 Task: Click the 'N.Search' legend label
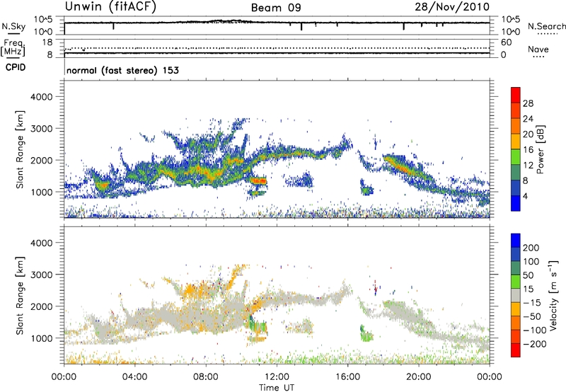546,26
